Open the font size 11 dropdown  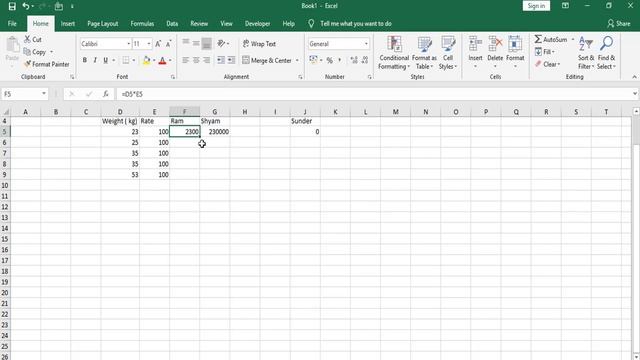click(x=149, y=44)
